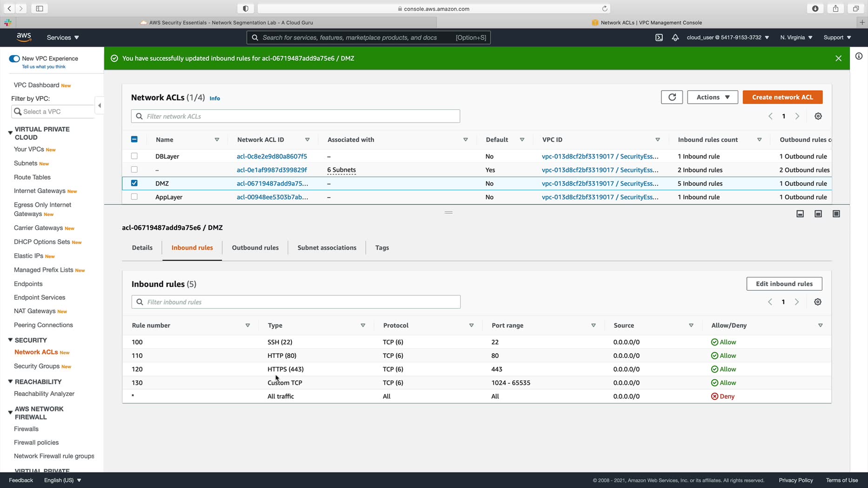Click the AWS logo home icon
Image resolution: width=868 pixels, height=488 pixels.
tap(24, 38)
